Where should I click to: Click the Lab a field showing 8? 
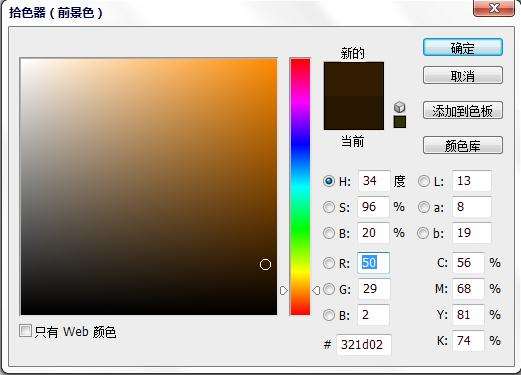coord(472,207)
